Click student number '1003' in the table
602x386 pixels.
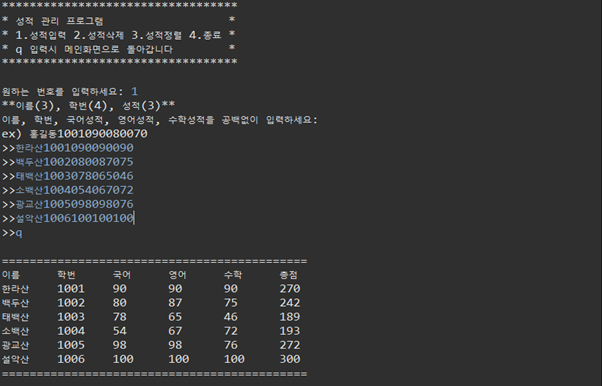(x=71, y=317)
